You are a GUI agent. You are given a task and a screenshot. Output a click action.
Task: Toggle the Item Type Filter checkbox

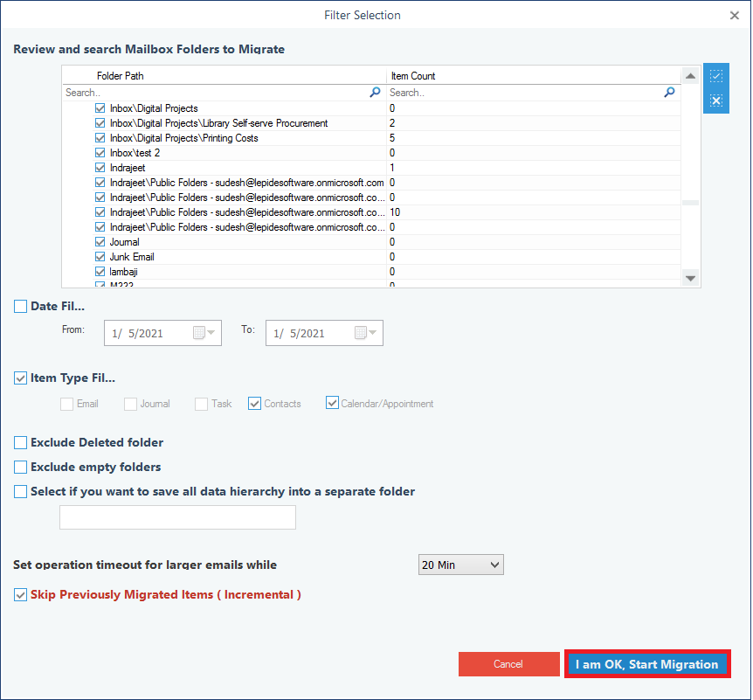pyautogui.click(x=20, y=378)
